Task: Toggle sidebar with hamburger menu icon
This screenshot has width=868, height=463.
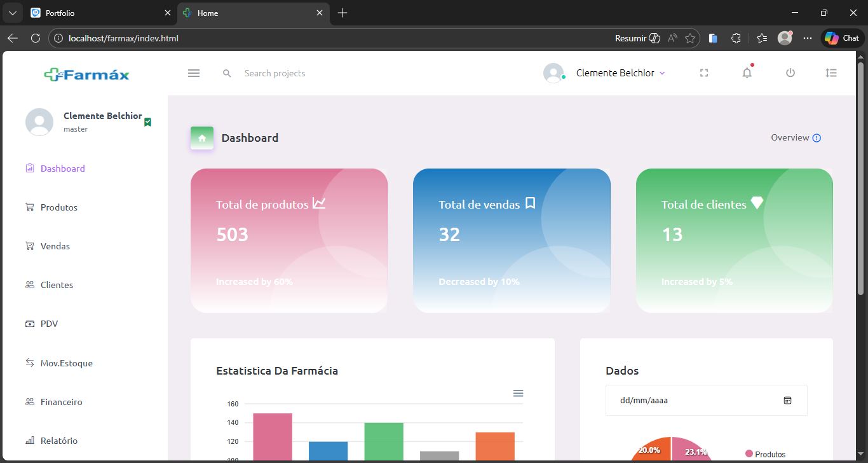Action: [194, 73]
